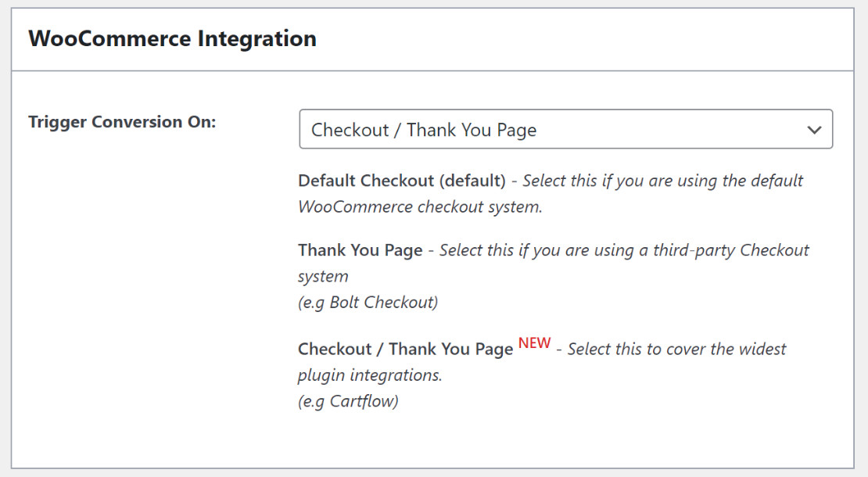Viewport: 868px width, 477px height.
Task: Open the Trigger Conversion On dropdown
Action: coord(565,130)
